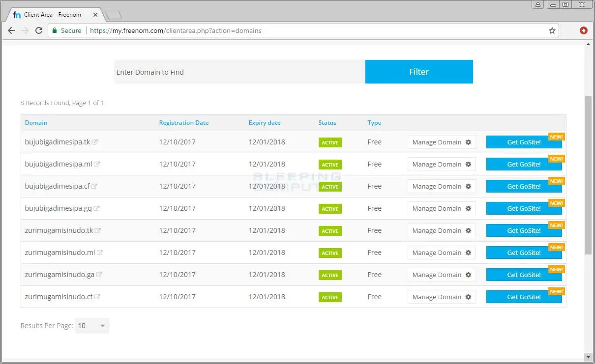This screenshot has height=364, width=595.
Task: Reload the Freenom page
Action: coord(39,30)
